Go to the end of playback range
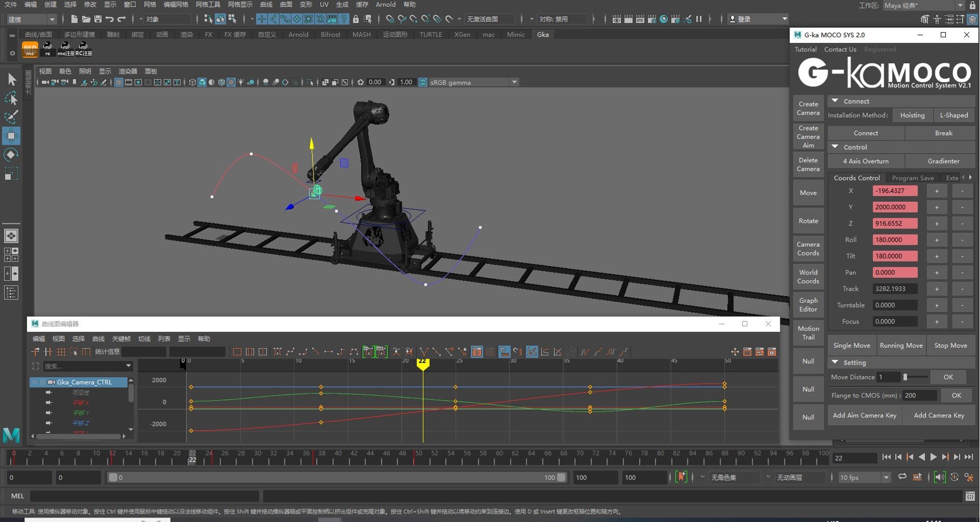This screenshot has width=980, height=522. [x=969, y=457]
